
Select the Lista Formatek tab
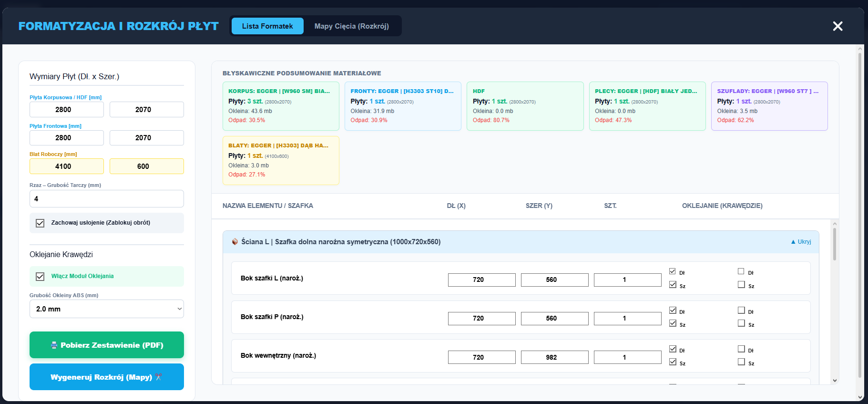point(267,26)
